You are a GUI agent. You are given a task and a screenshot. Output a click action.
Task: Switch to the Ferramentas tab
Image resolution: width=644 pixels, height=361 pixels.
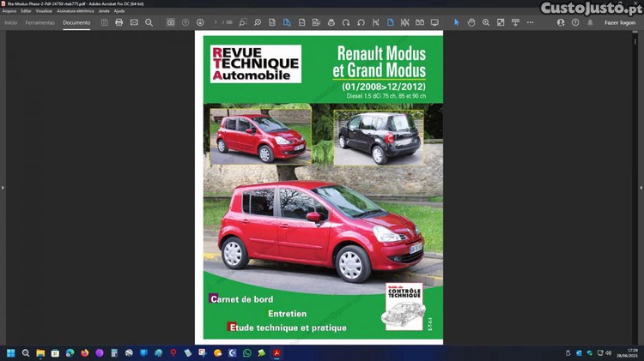coord(40,22)
